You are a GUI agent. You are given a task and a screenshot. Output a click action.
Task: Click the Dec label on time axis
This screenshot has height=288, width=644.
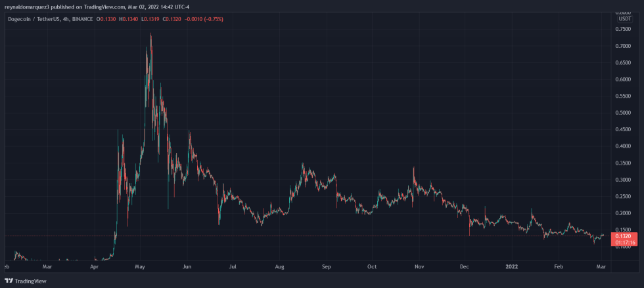coord(465,267)
